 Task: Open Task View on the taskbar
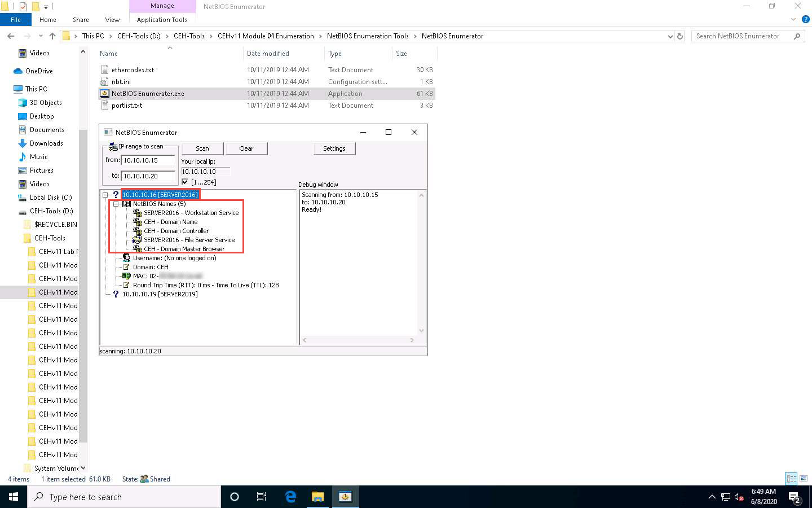262,497
